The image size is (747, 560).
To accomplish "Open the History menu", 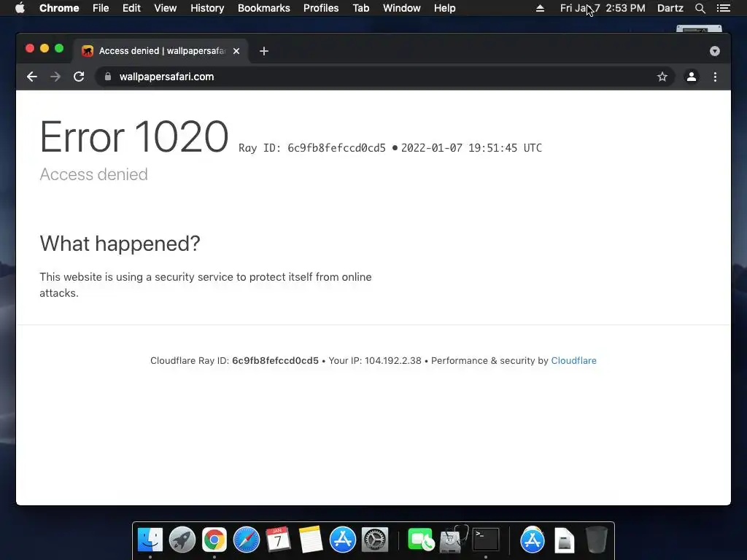I will [x=207, y=8].
